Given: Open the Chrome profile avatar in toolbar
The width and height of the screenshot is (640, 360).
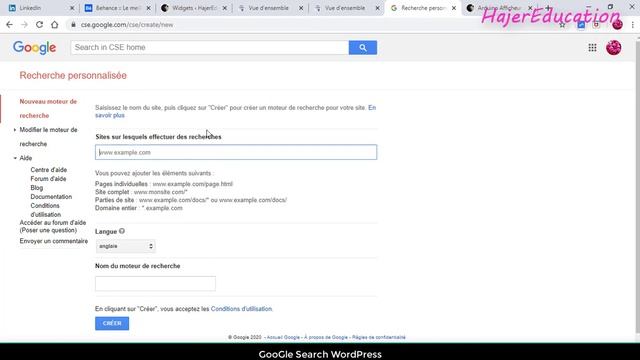Looking at the screenshot, I should click(617, 25).
